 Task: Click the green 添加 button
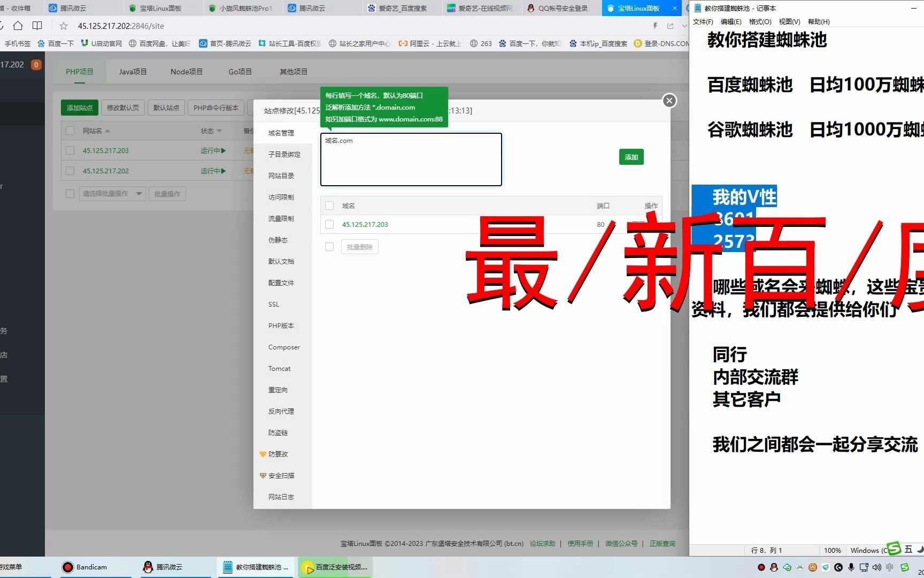tap(632, 157)
